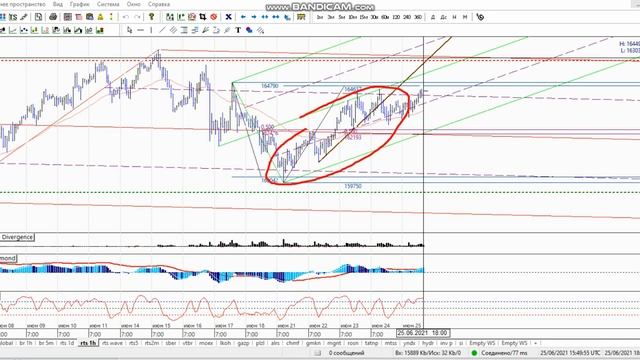The image size is (640, 360).
Task: Open the График menu
Action: pos(80,4)
